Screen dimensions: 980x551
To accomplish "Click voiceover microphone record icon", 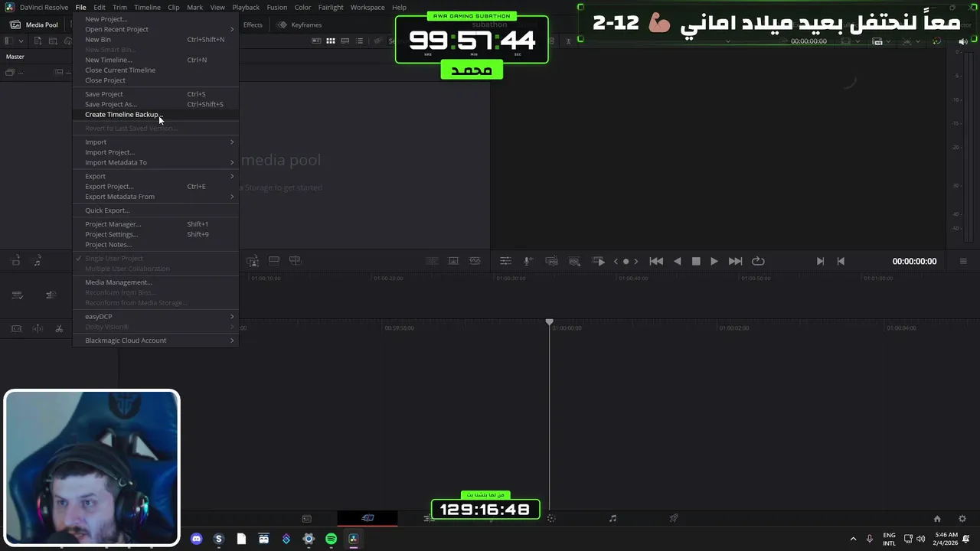I will [528, 261].
